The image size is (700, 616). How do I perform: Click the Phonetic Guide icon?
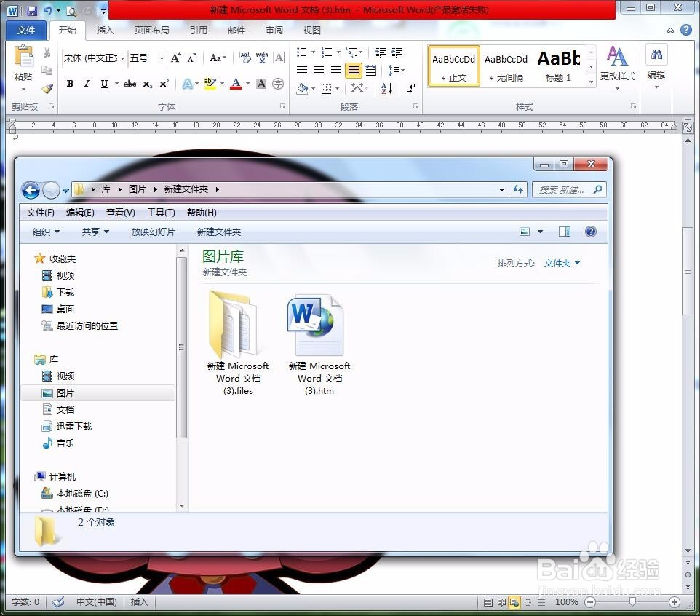[262, 58]
